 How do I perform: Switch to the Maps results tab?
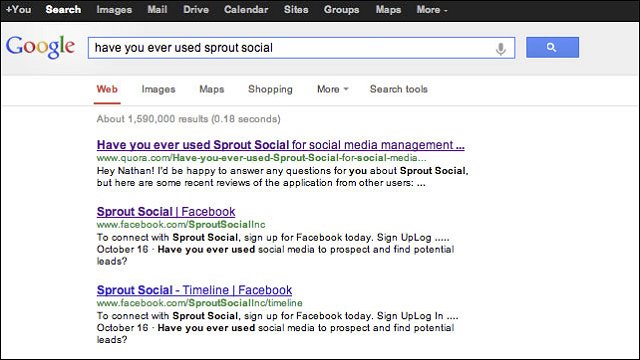point(211,89)
